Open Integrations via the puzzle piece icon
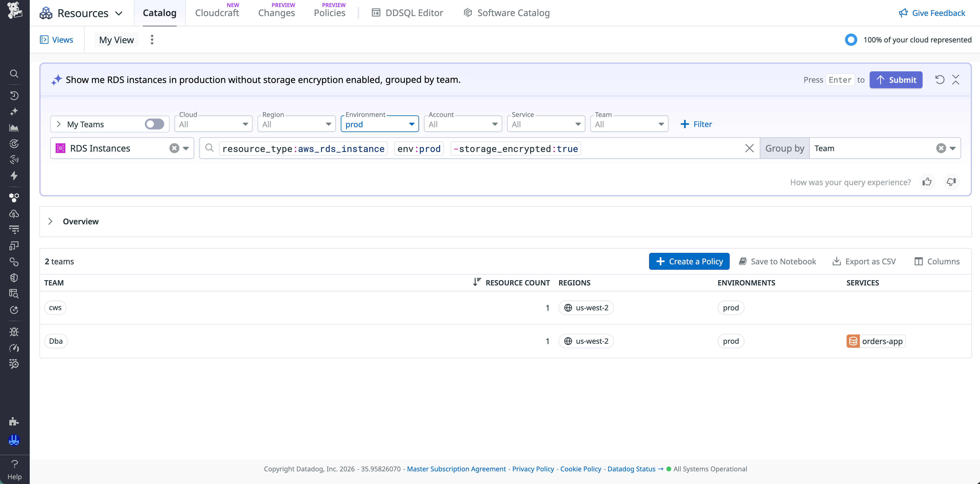980x484 pixels. click(14, 421)
